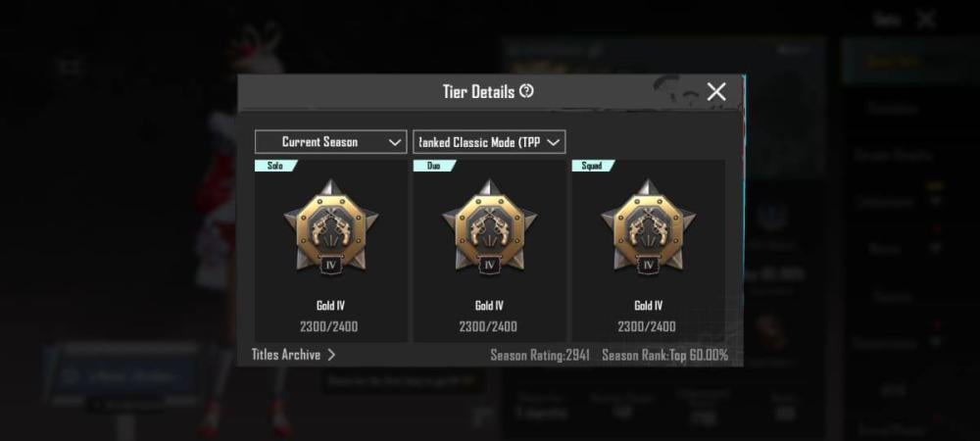The image size is (980, 441).
Task: Click the Season Rank Top 60.00% label
Action: [x=665, y=356]
